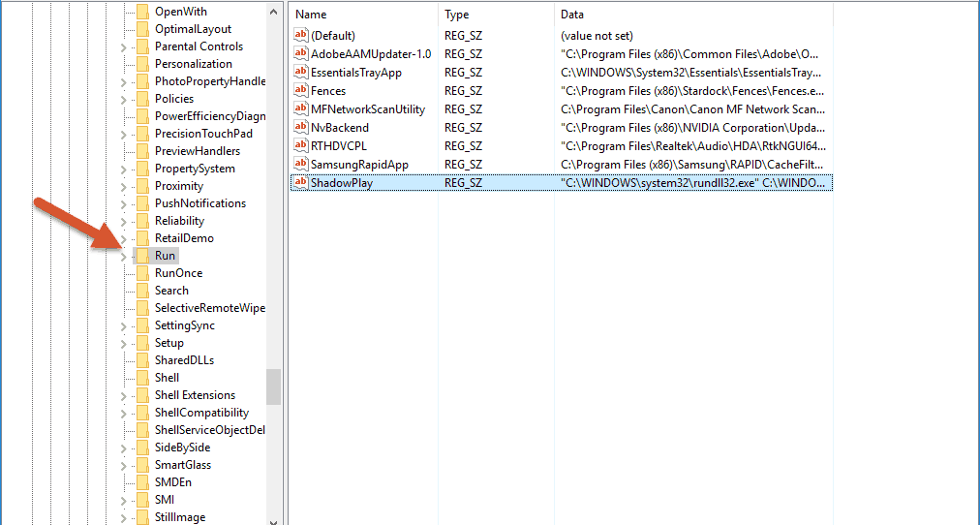
Task: Click the NvBackend string value icon
Action: (301, 128)
